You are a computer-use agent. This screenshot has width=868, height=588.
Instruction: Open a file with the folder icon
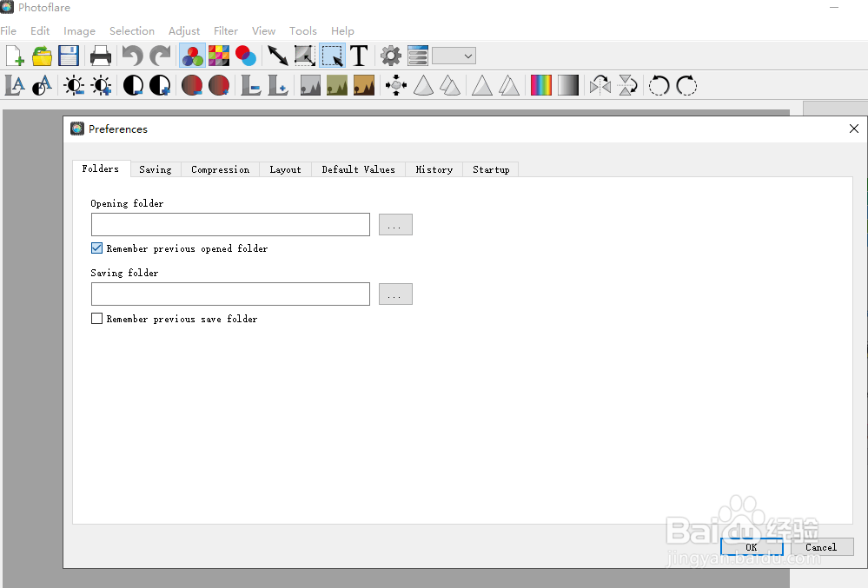(42, 56)
